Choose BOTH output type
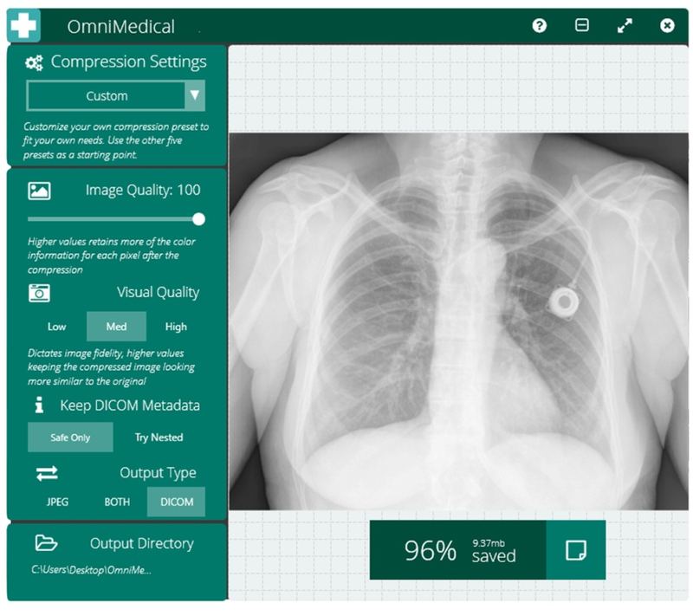The width and height of the screenshot is (693, 616). coord(117,502)
